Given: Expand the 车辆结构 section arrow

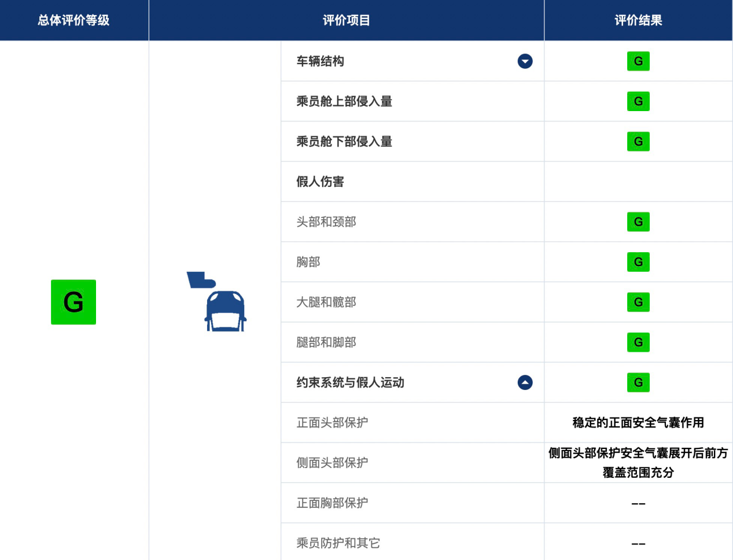Looking at the screenshot, I should [525, 61].
